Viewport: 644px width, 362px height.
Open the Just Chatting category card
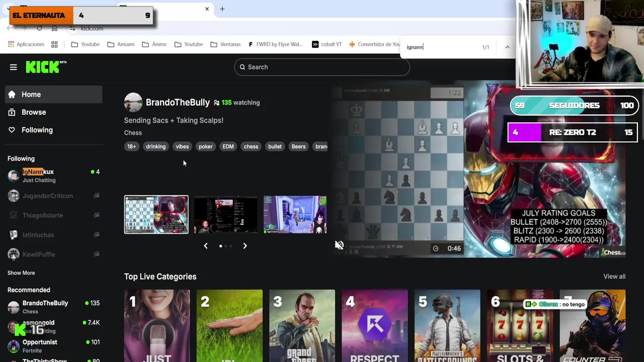coord(156,326)
